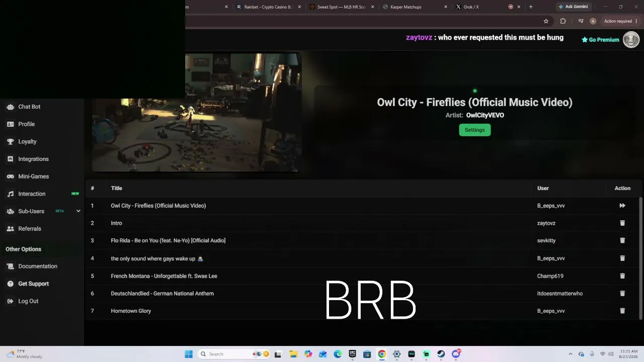
Task: Close the Sweet Spot tab
Action: 372,7
